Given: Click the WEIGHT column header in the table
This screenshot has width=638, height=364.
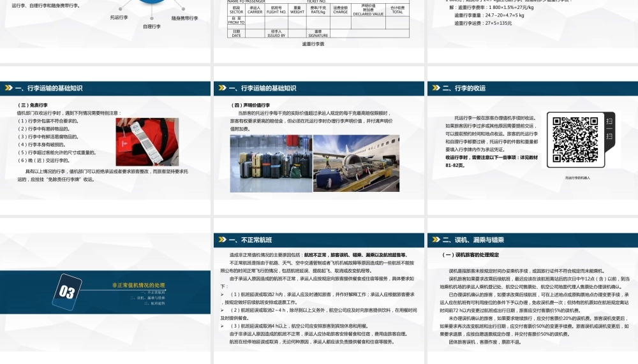Looking at the screenshot, I should tap(297, 10).
